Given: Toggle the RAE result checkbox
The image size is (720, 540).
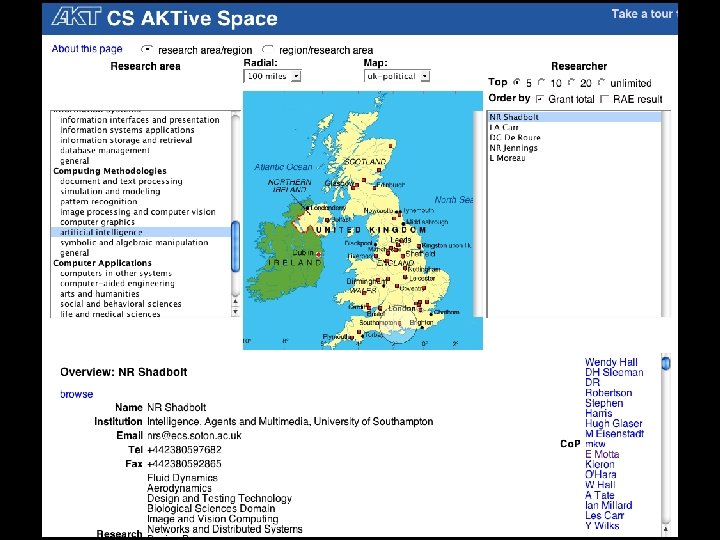Looking at the screenshot, I should pos(605,99).
